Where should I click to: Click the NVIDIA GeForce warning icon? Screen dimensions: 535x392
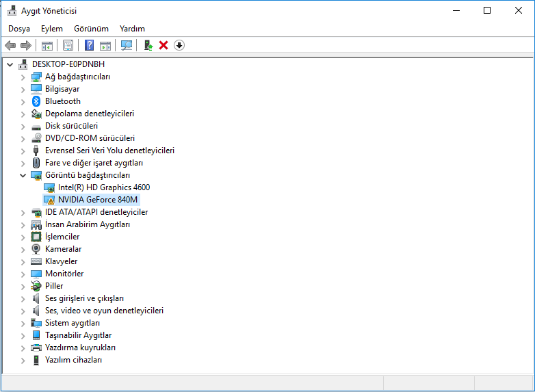(x=49, y=200)
